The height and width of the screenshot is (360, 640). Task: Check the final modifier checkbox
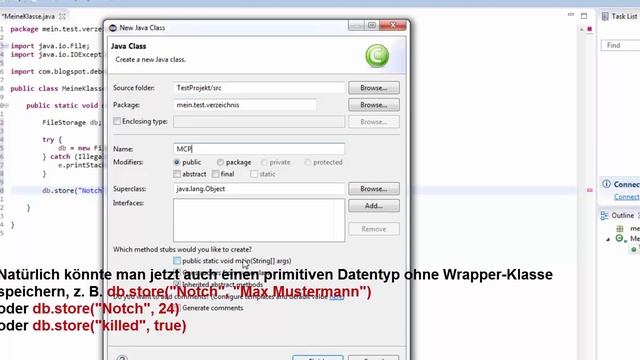(x=216, y=174)
